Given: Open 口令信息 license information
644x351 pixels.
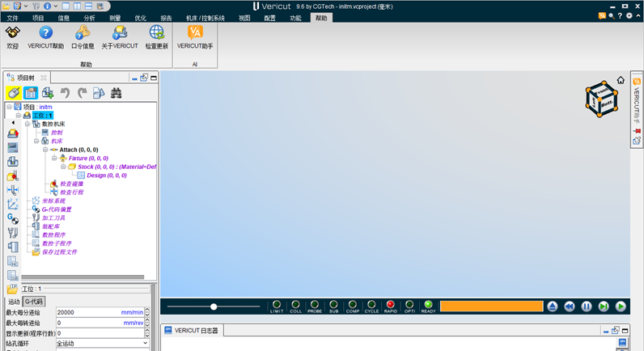Looking at the screenshot, I should coord(83,37).
